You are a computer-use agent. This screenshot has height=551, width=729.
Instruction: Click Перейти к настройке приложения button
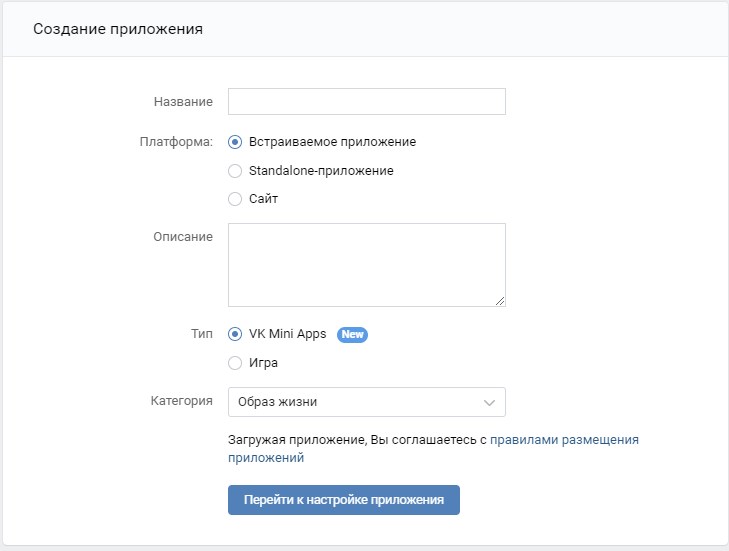tap(344, 500)
